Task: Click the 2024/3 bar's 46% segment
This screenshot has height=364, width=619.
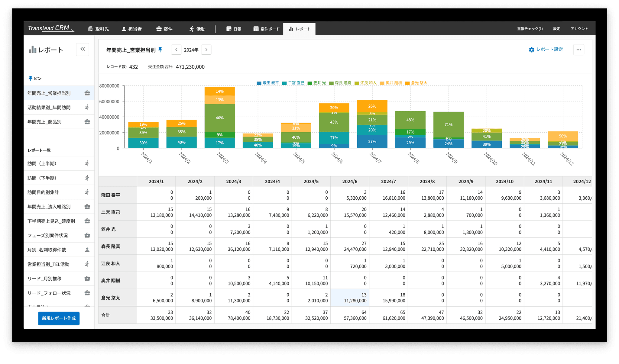Action: 219,118
